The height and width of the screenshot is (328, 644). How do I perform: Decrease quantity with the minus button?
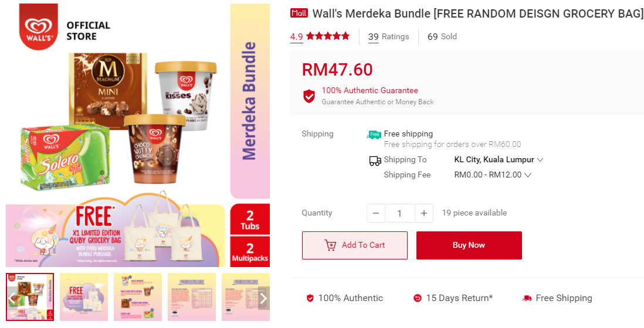pos(376,213)
